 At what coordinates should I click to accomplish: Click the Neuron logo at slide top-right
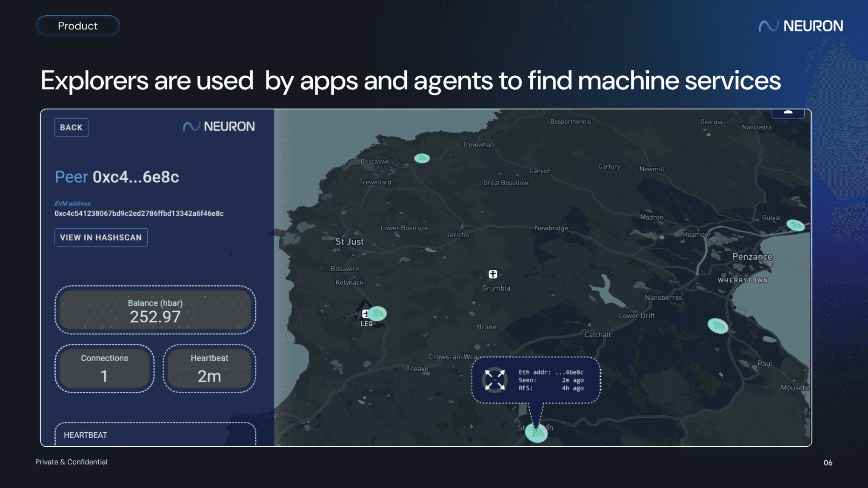pyautogui.click(x=800, y=26)
